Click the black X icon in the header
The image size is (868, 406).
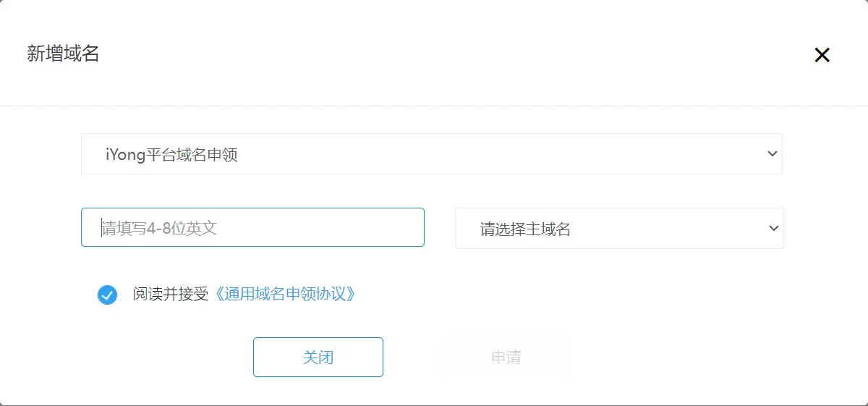(x=822, y=55)
